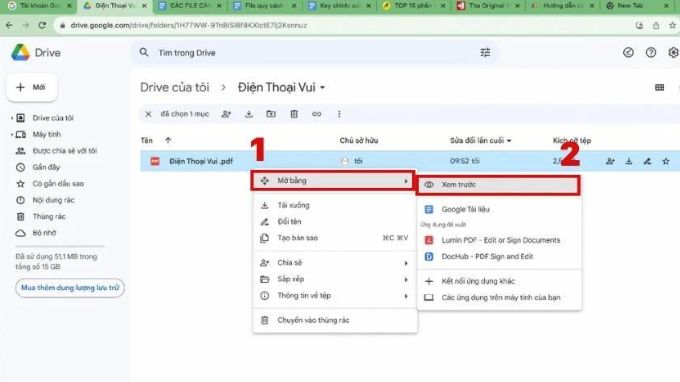Click share icon in selection toolbar
The width and height of the screenshot is (680, 382).
226,114
